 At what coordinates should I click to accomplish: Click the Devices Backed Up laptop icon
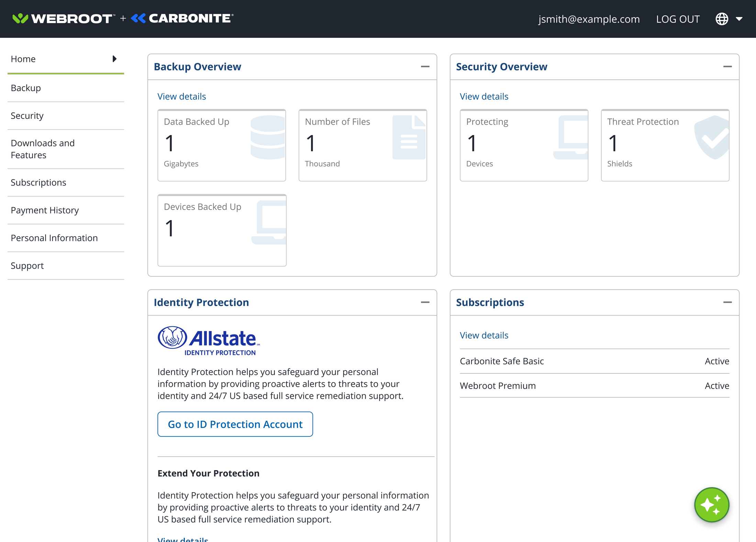click(x=269, y=222)
